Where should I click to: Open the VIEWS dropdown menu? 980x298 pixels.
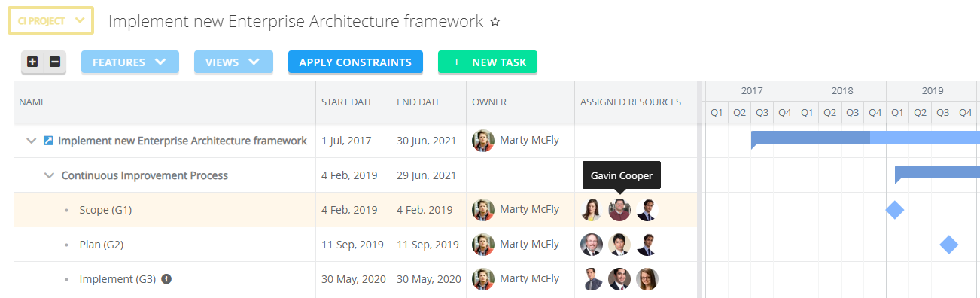(233, 62)
